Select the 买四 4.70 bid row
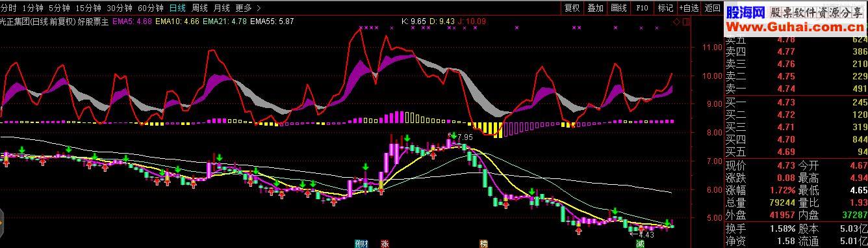 797,139
